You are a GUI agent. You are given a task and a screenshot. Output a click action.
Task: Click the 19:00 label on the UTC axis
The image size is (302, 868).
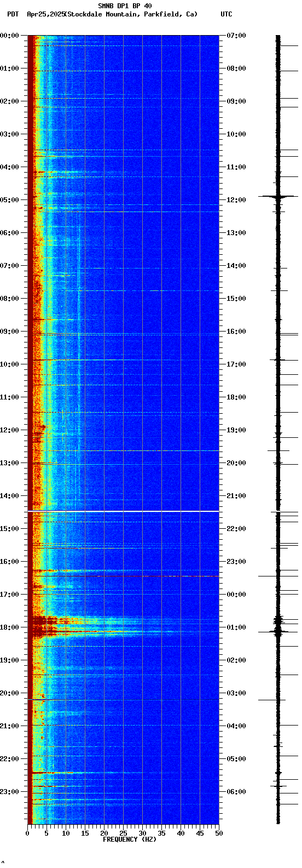[236, 430]
